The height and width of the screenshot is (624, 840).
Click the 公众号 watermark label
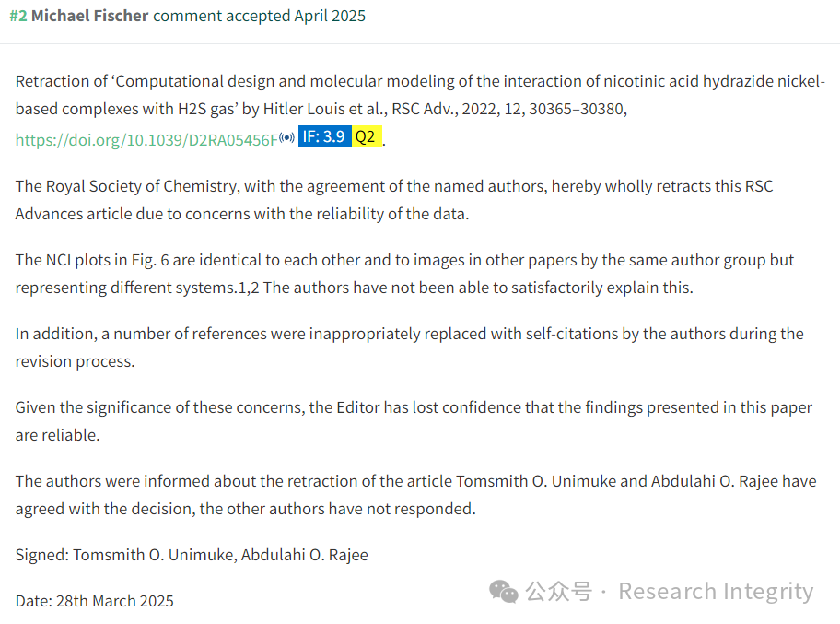click(559, 592)
